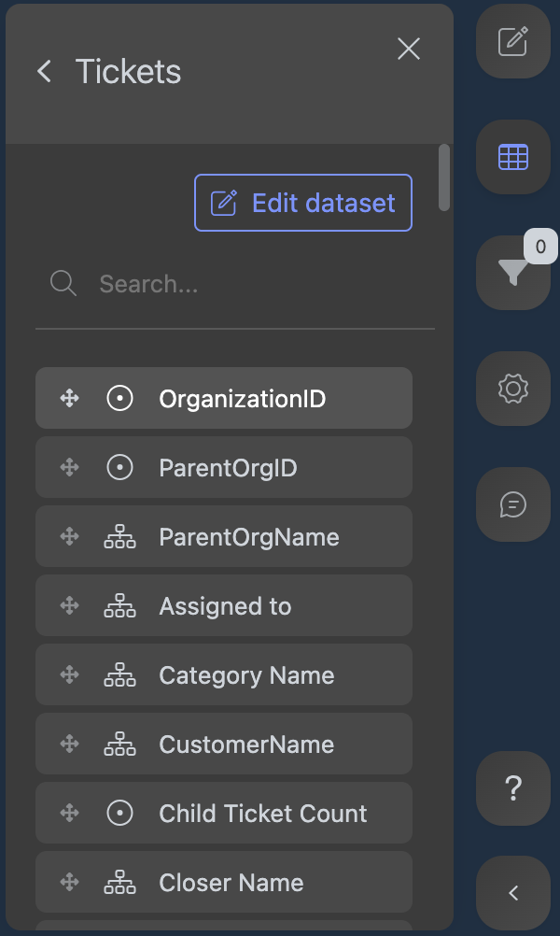560x936 pixels.
Task: Click the hierarchy type icon on CustomerName
Action: pyautogui.click(x=119, y=745)
